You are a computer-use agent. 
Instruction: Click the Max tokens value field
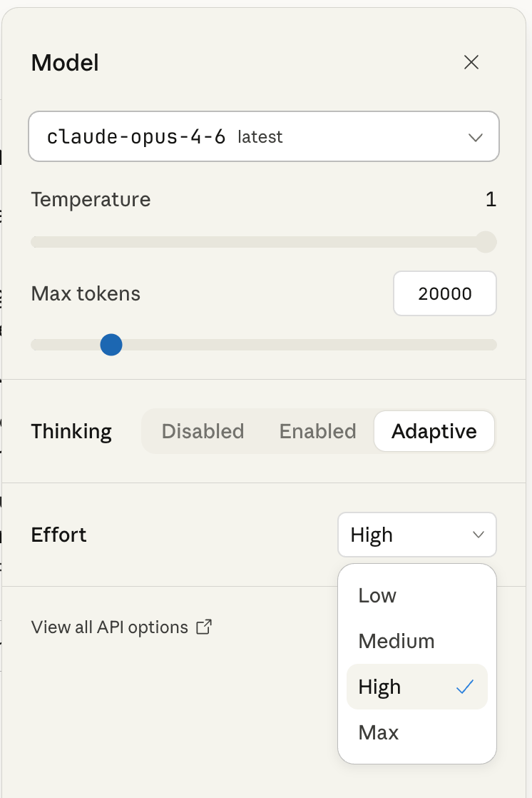coord(444,293)
